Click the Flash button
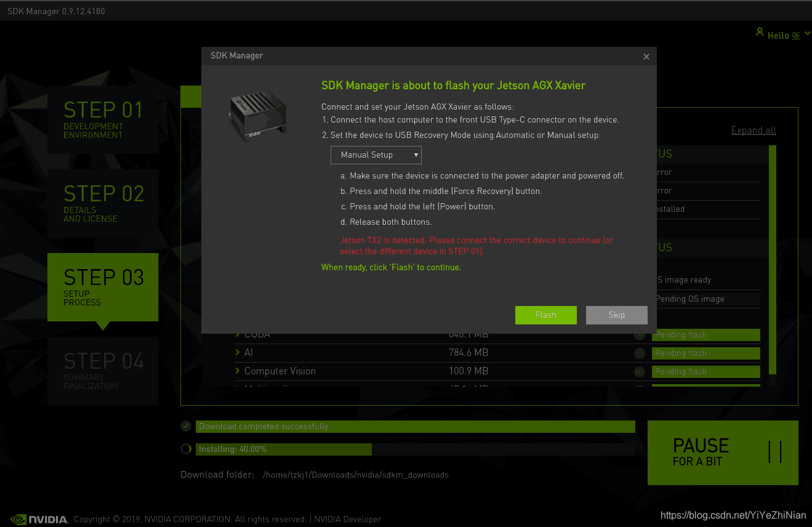The width and height of the screenshot is (812, 527). (x=546, y=315)
